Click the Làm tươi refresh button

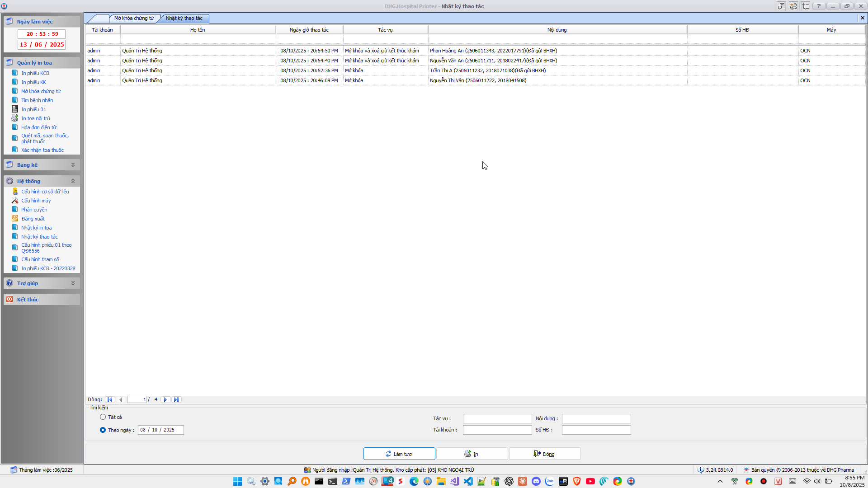tap(399, 454)
